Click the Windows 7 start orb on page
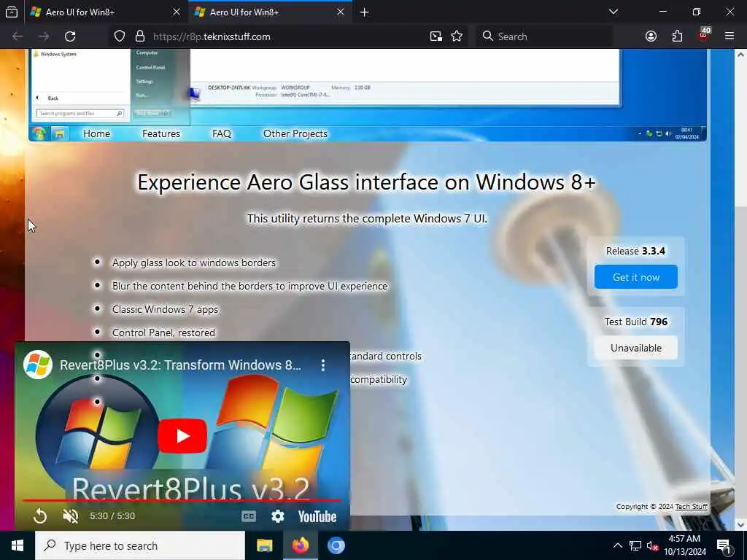The height and width of the screenshot is (560, 747). click(39, 134)
